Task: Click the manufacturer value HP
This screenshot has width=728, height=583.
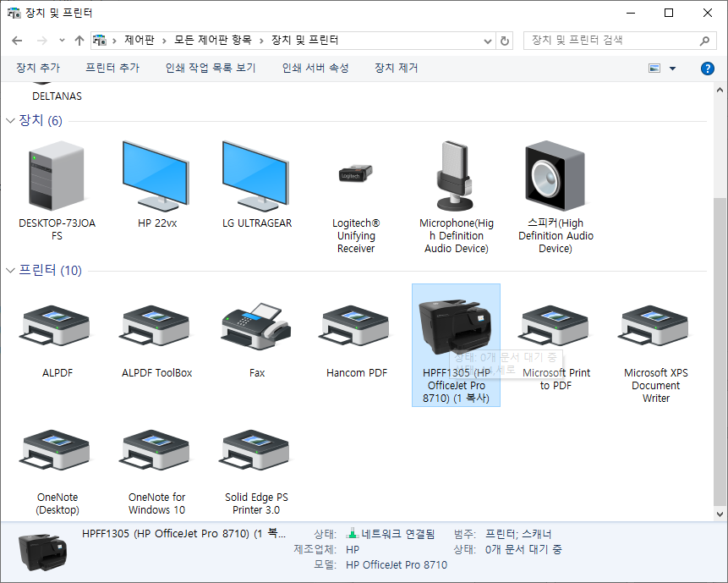Action: click(x=353, y=549)
